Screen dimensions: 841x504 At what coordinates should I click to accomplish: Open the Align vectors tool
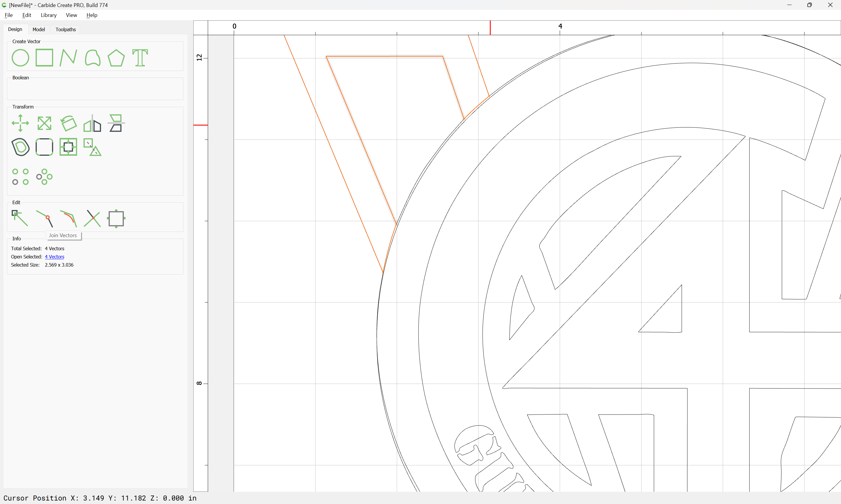116,123
